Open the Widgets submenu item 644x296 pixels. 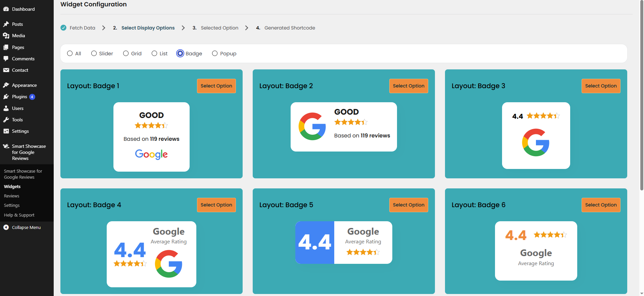point(12,187)
